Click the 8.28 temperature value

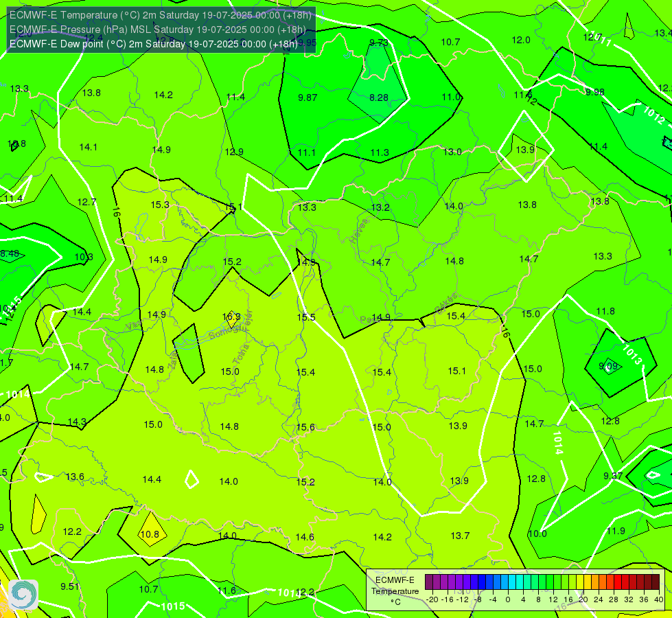click(379, 98)
